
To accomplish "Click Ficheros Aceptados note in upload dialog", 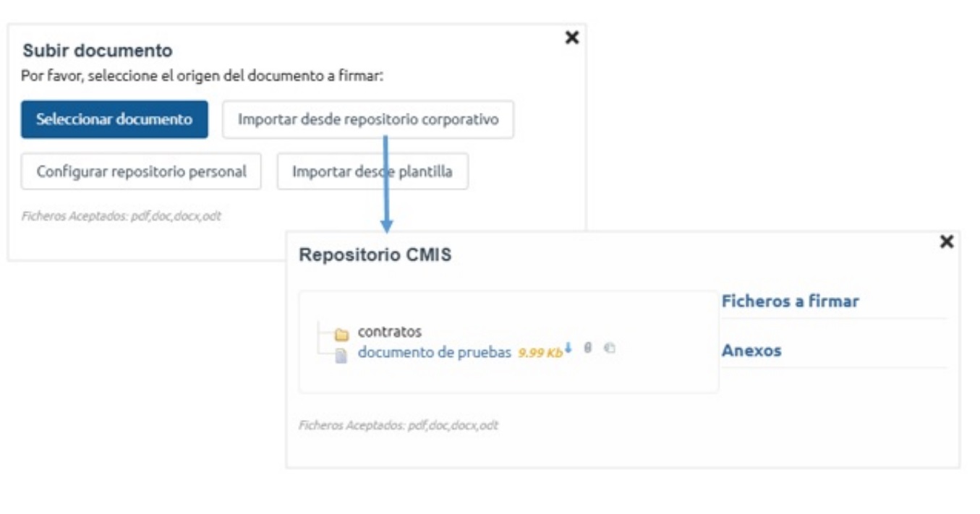I will [122, 216].
